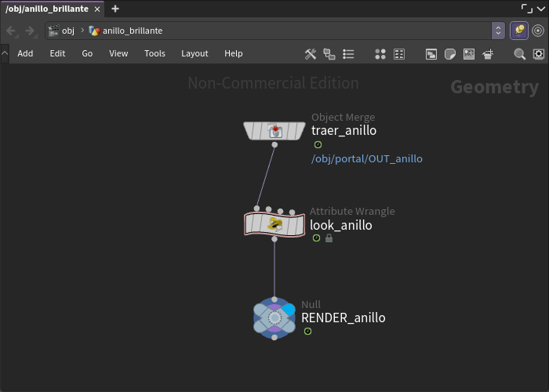Image resolution: width=549 pixels, height=392 pixels.
Task: Click the green badge under look_anillo
Action: (x=316, y=238)
